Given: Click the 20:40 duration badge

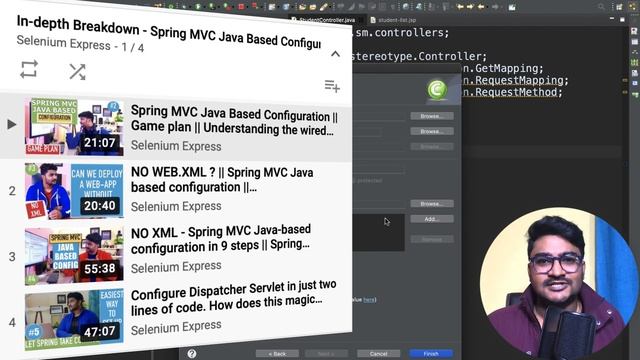Looking at the screenshot, I should (x=100, y=205).
